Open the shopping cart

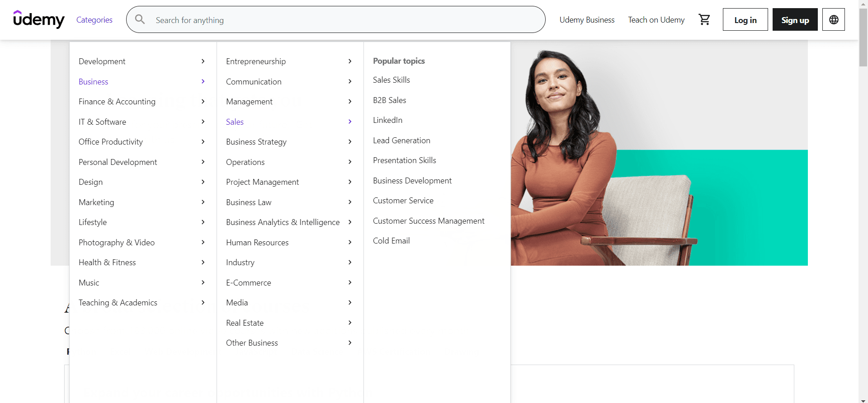[704, 19]
